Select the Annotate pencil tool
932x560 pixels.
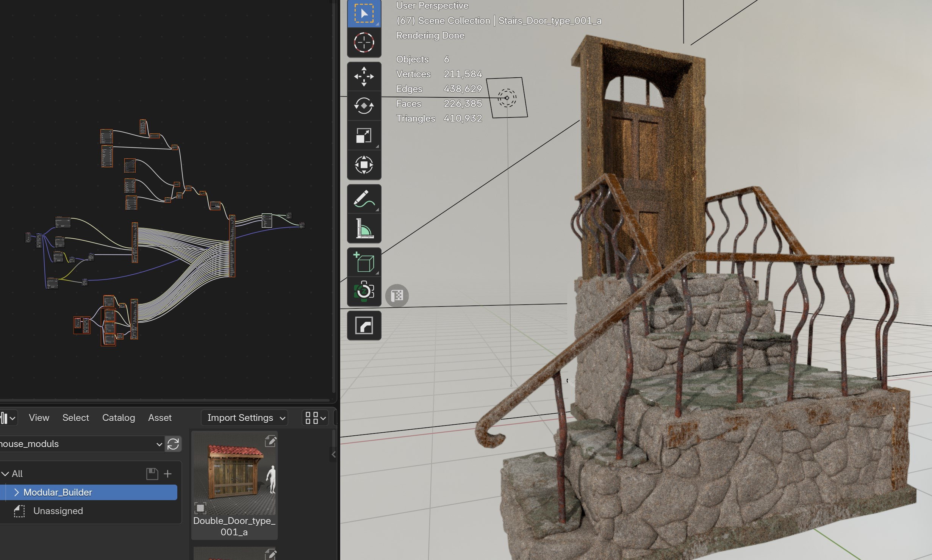click(364, 199)
